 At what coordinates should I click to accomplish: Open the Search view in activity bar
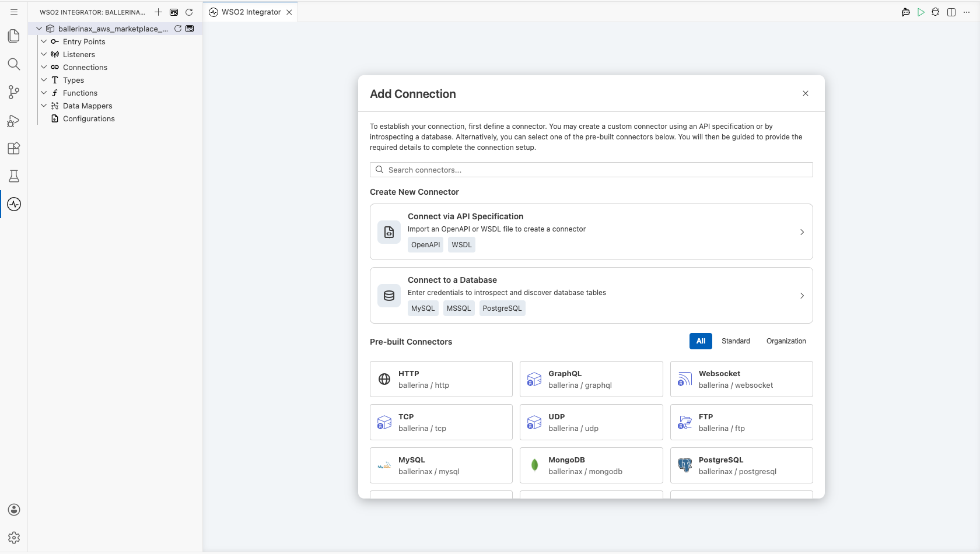14,64
